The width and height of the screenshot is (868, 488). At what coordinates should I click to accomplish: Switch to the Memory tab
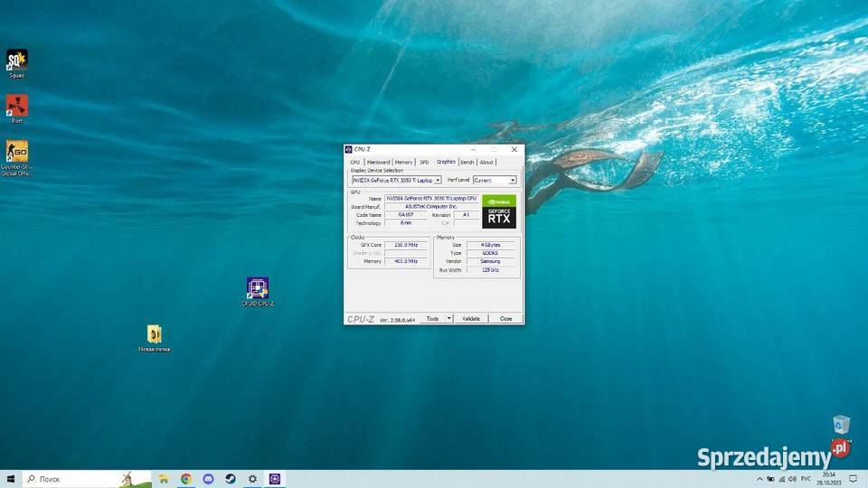pos(403,162)
